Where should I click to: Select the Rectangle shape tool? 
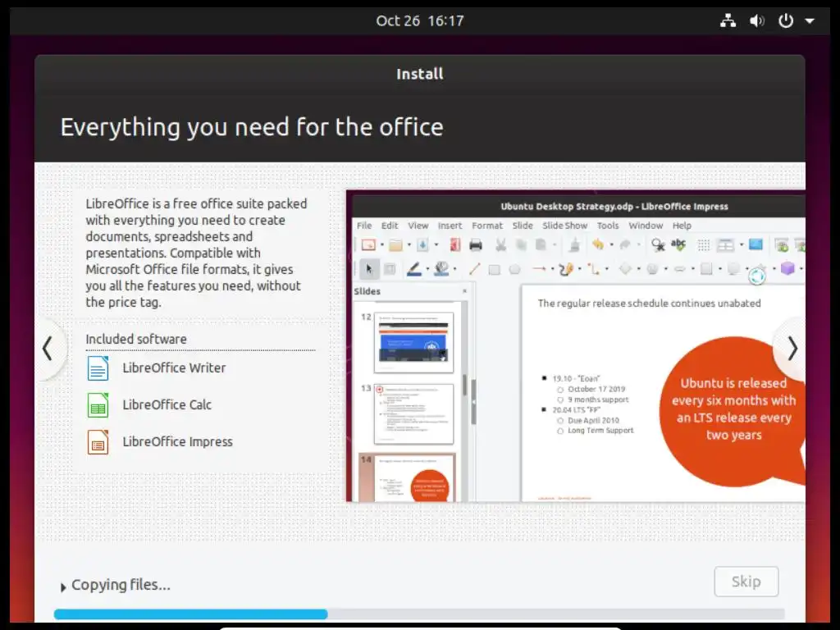495,269
